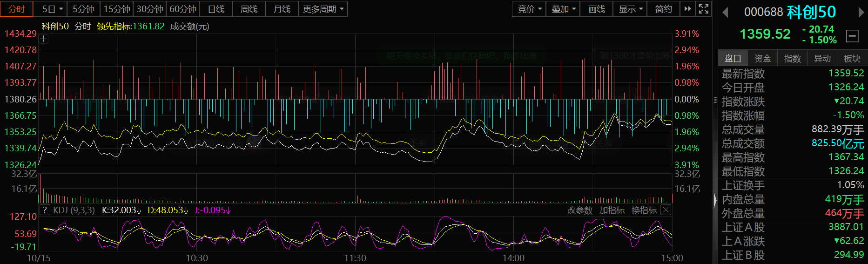Click the 上A涨跌 value 62.62
Image resolution: width=868 pixels, height=264 pixels.
pos(849,241)
